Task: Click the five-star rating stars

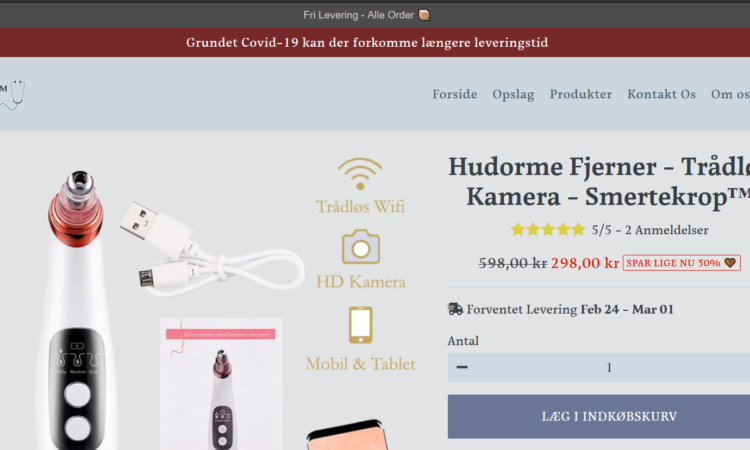Action: [x=548, y=230]
